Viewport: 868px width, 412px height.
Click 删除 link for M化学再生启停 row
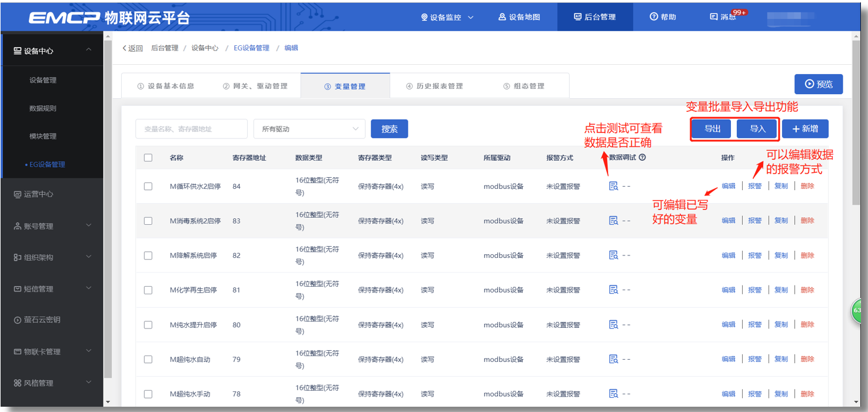click(x=807, y=290)
